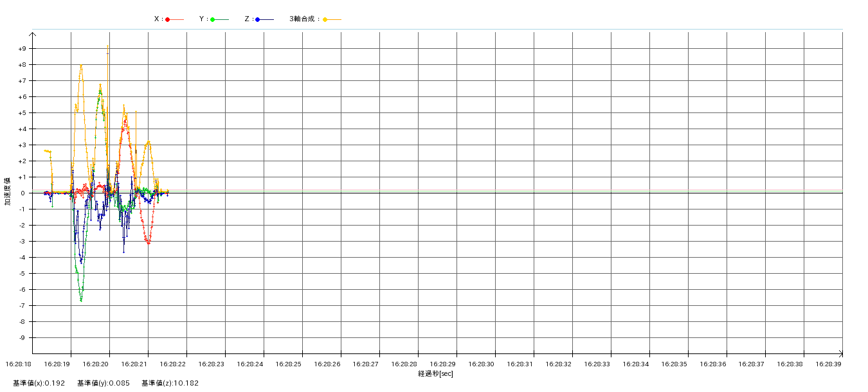Click the 基準値(y):0.085 baseline text
This screenshot has width=868, height=392.
104,384
